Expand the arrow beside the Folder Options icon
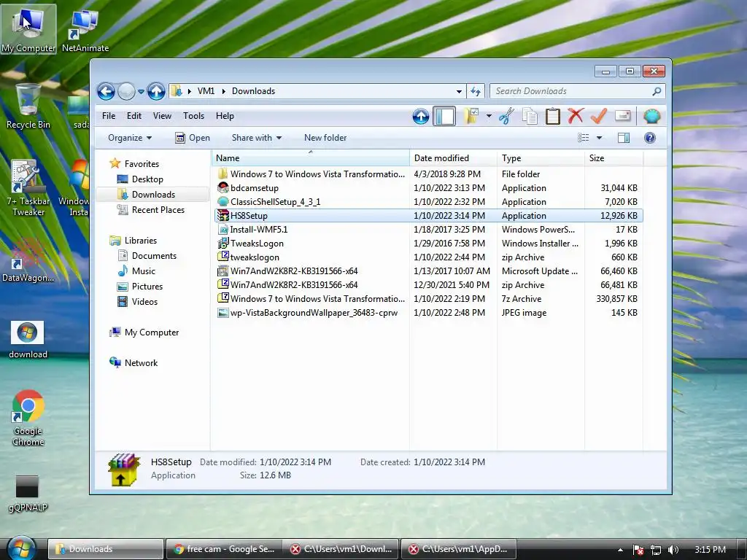This screenshot has height=560, width=747. tap(489, 116)
